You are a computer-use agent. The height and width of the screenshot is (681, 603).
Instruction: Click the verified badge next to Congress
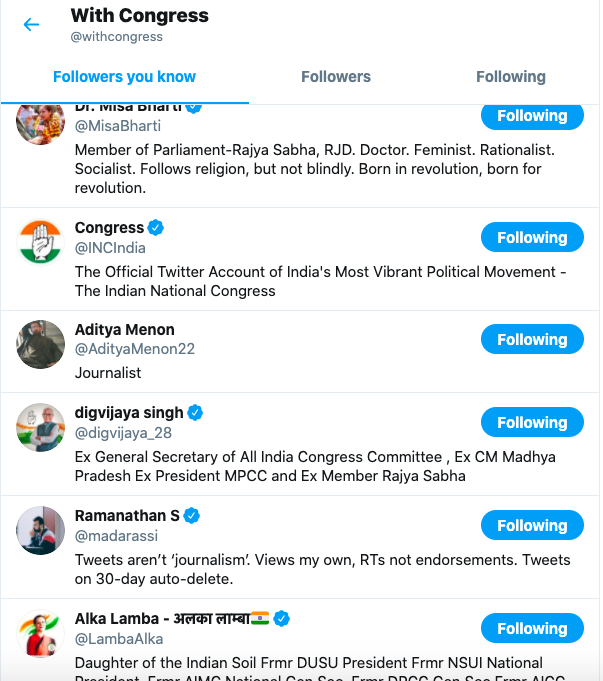[x=156, y=228]
